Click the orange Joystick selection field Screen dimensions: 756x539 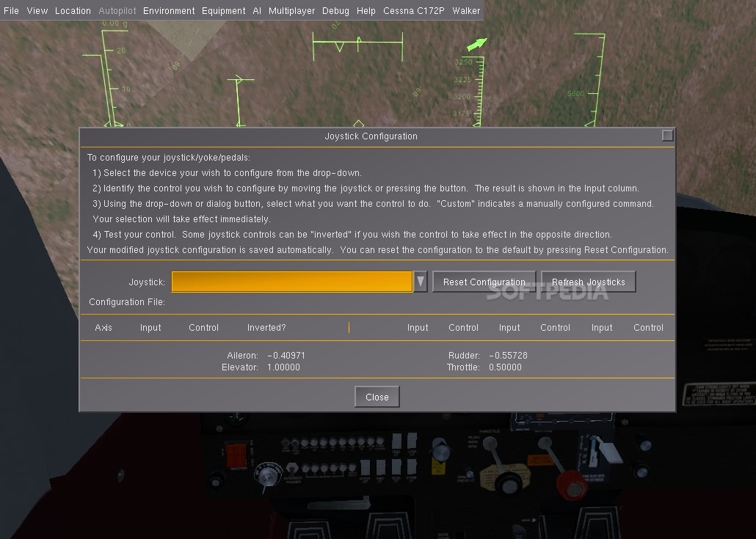click(292, 282)
